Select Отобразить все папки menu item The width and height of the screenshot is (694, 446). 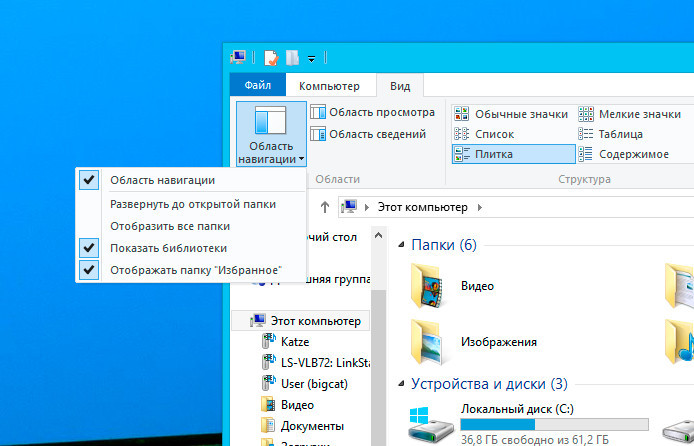(170, 226)
